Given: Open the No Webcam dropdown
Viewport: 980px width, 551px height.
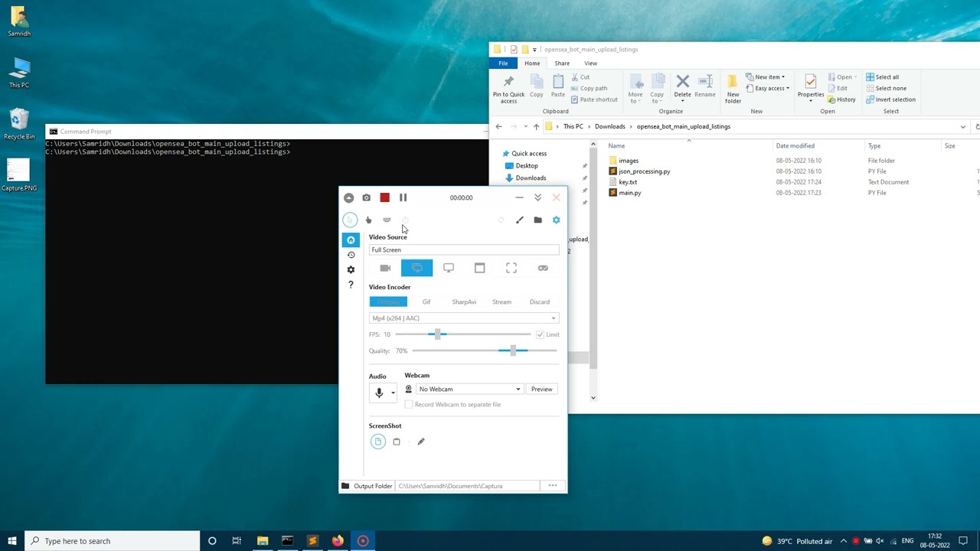Looking at the screenshot, I should coord(469,390).
